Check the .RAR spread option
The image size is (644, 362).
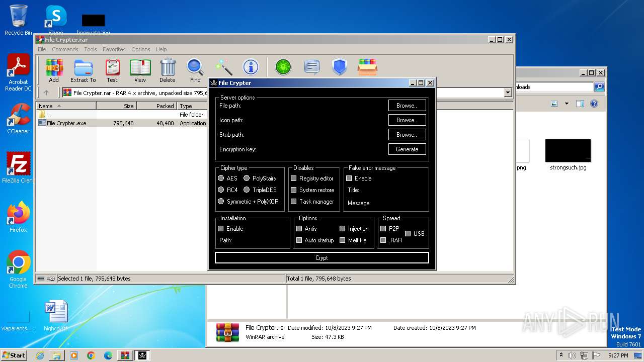click(383, 240)
